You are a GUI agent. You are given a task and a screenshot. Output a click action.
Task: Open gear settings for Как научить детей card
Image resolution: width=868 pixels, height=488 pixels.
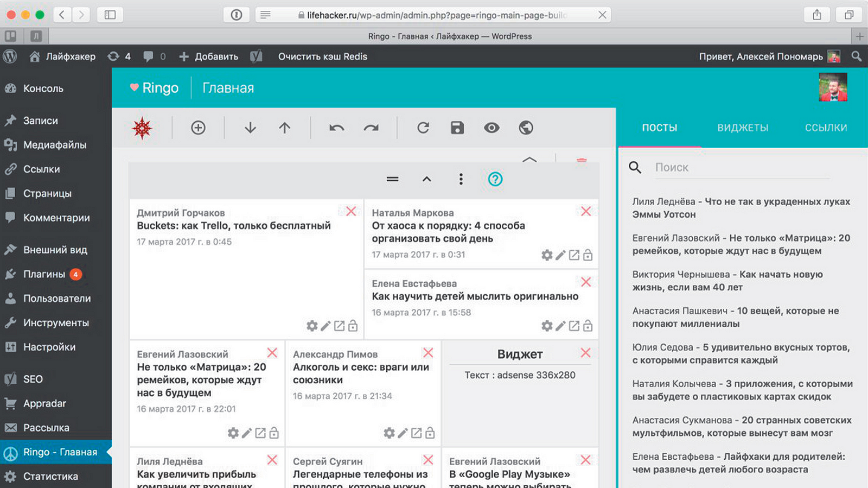click(x=547, y=326)
